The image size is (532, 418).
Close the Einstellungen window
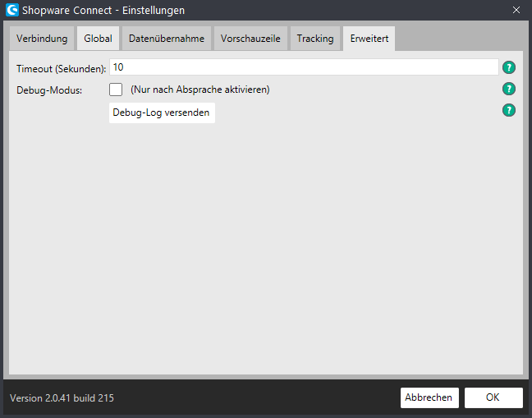(516, 10)
